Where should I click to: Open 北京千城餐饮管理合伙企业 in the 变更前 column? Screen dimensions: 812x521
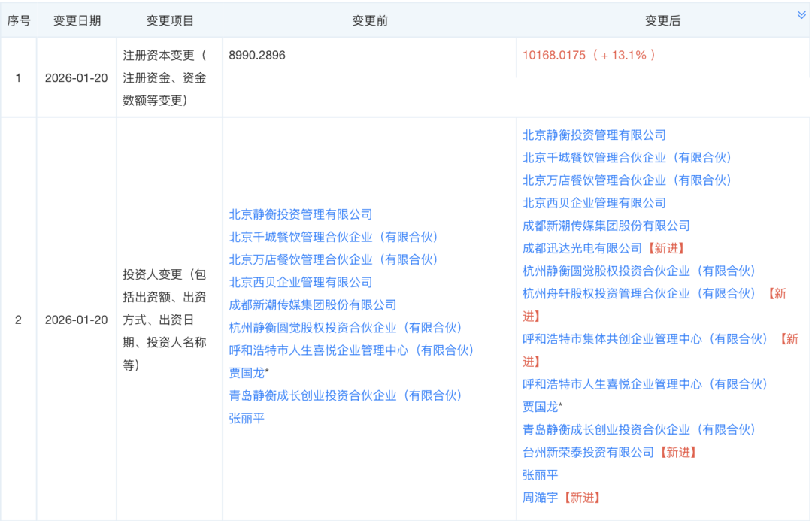pyautogui.click(x=334, y=237)
